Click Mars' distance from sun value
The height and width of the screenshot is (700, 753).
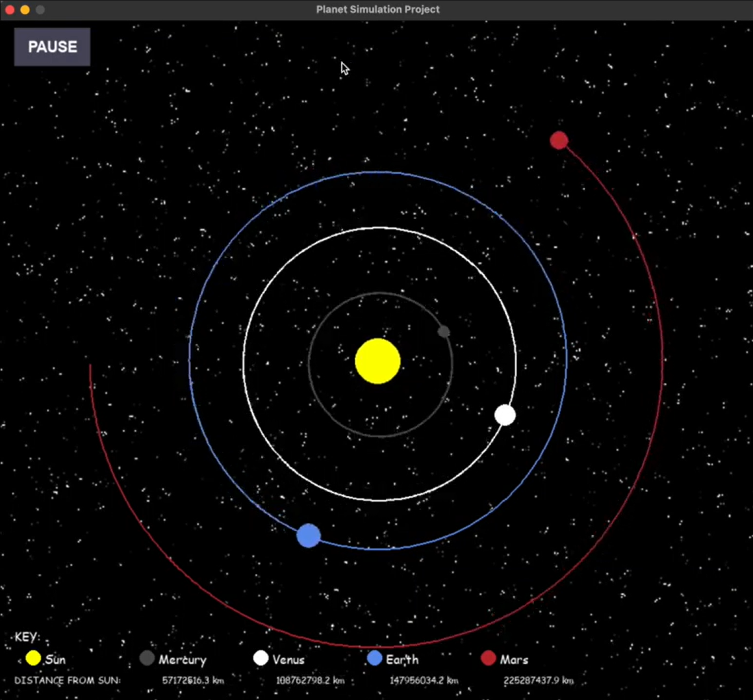(x=539, y=681)
